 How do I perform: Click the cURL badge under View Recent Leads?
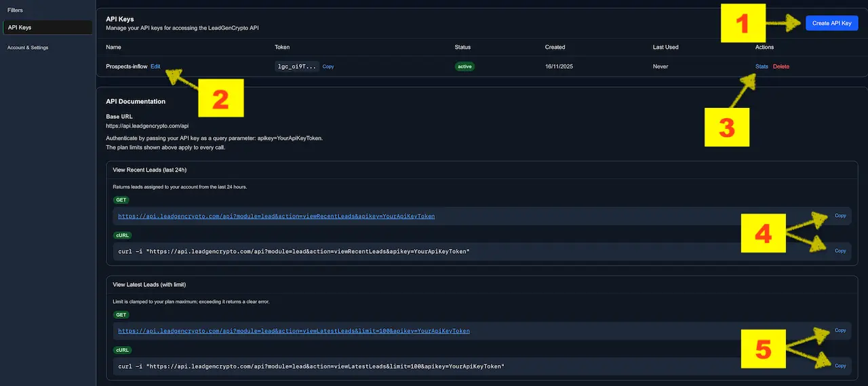[122, 235]
